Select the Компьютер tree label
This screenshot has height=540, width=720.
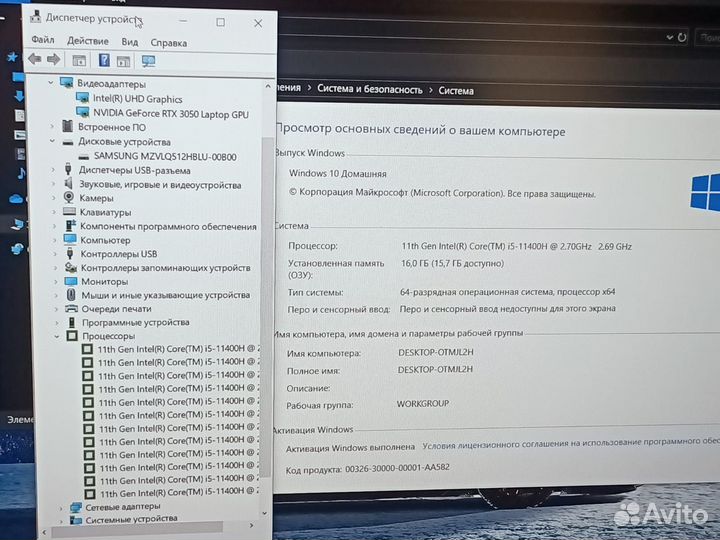(x=105, y=240)
